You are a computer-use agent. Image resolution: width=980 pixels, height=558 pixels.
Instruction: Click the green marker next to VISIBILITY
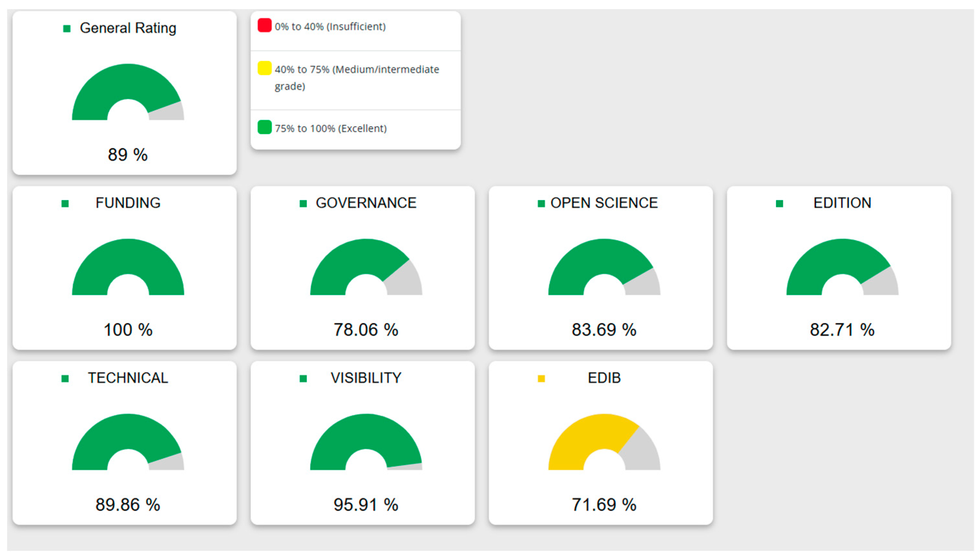pos(303,379)
